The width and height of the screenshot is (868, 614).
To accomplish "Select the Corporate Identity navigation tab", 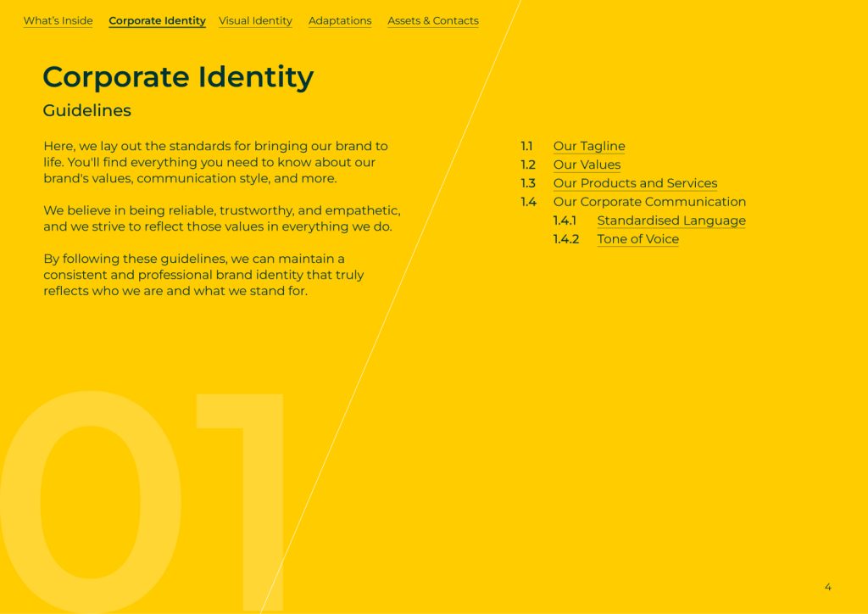I will pos(157,21).
